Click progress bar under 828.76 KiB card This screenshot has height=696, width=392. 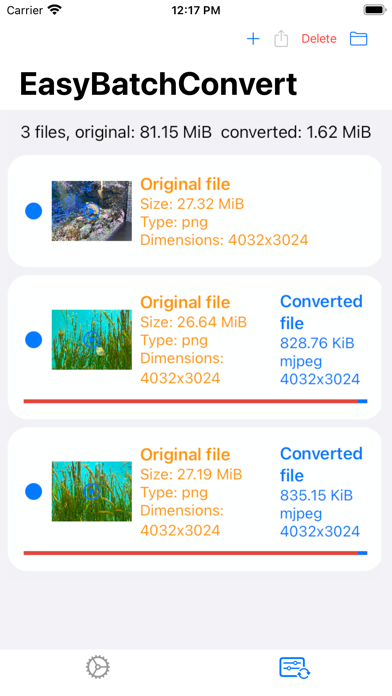coord(195,401)
